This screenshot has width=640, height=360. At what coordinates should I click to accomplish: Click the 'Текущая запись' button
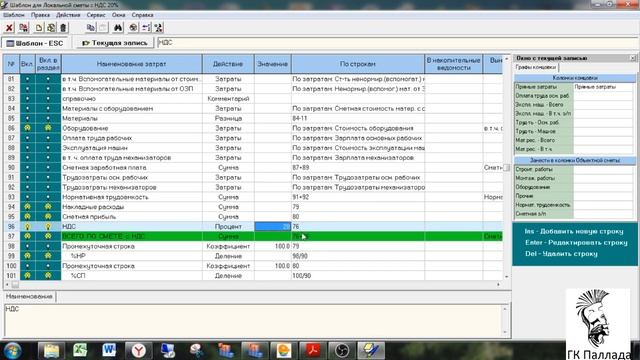(114, 43)
